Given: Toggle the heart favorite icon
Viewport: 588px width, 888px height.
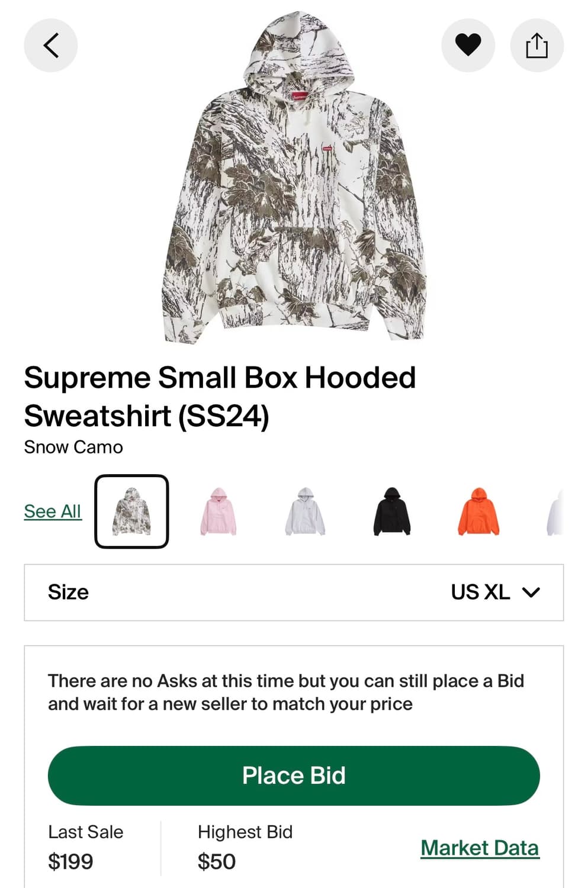Looking at the screenshot, I should 468,46.
